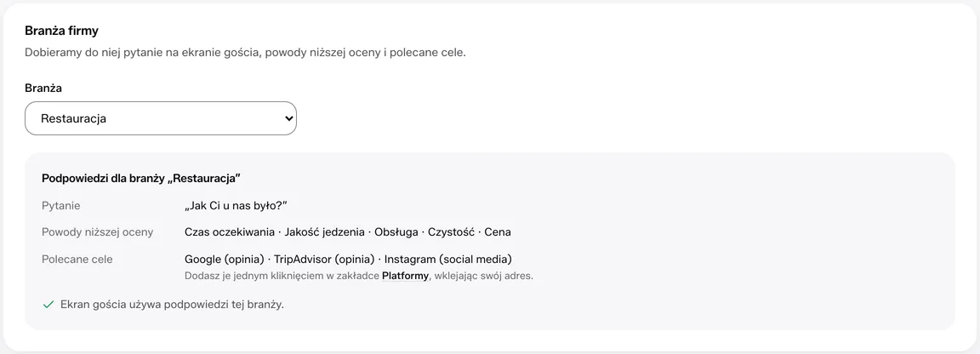Select the Restauracja combo box field
The image size is (980, 354).
coord(161,118)
